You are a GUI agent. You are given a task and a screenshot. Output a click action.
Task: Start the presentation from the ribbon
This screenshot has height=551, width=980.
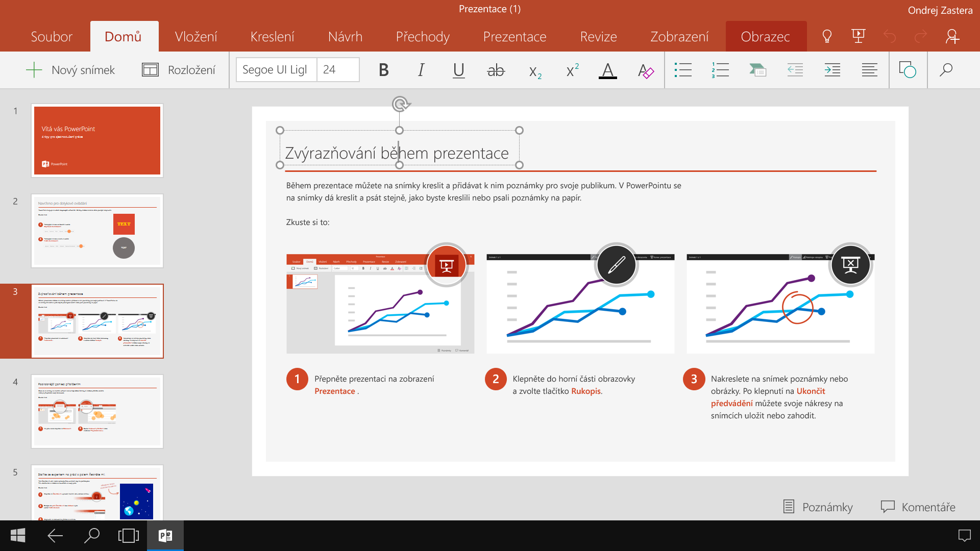(859, 36)
